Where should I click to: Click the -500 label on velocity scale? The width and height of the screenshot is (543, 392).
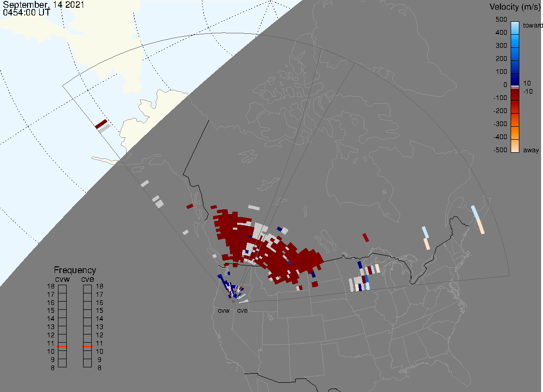tap(500, 150)
